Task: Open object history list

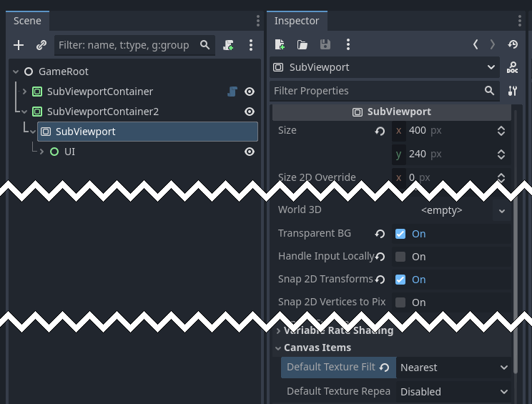Action: pyautogui.click(x=513, y=44)
